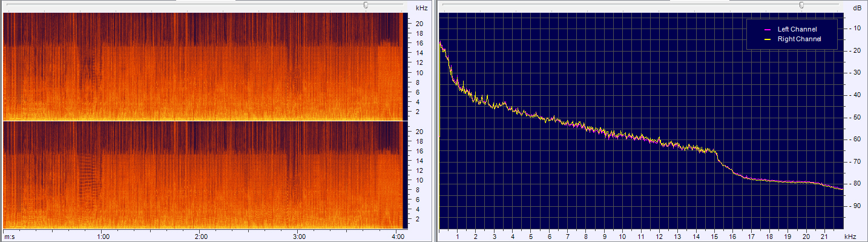Click the 3:00 mark on the time axis
Viewport: 868px width, 242px height.
pos(298,237)
